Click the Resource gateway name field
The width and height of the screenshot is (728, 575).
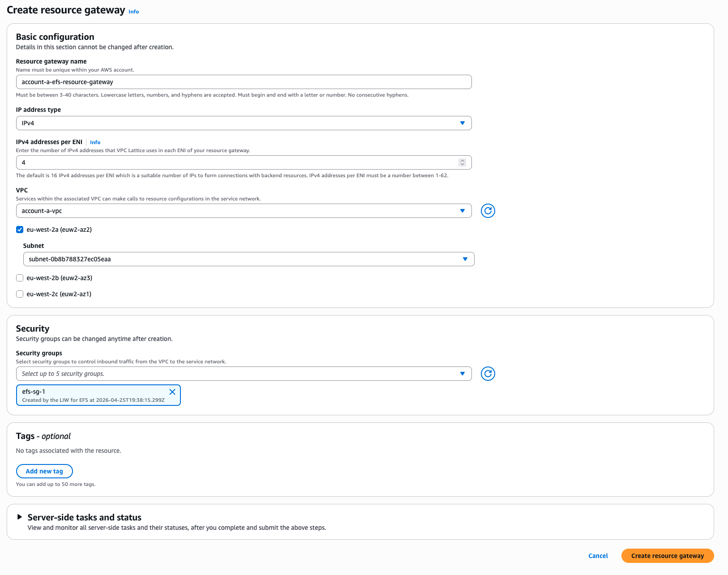coord(244,82)
